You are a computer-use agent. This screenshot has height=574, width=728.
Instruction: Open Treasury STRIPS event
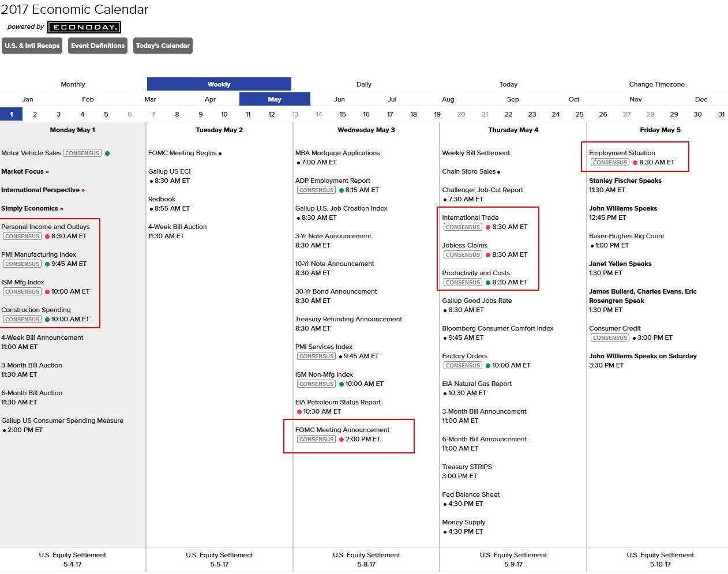click(467, 467)
